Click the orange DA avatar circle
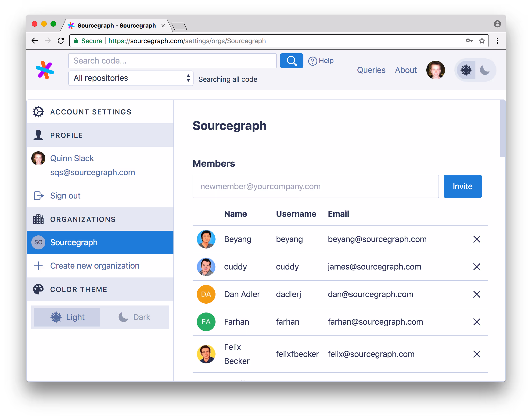The height and width of the screenshot is (419, 532). pos(206,294)
